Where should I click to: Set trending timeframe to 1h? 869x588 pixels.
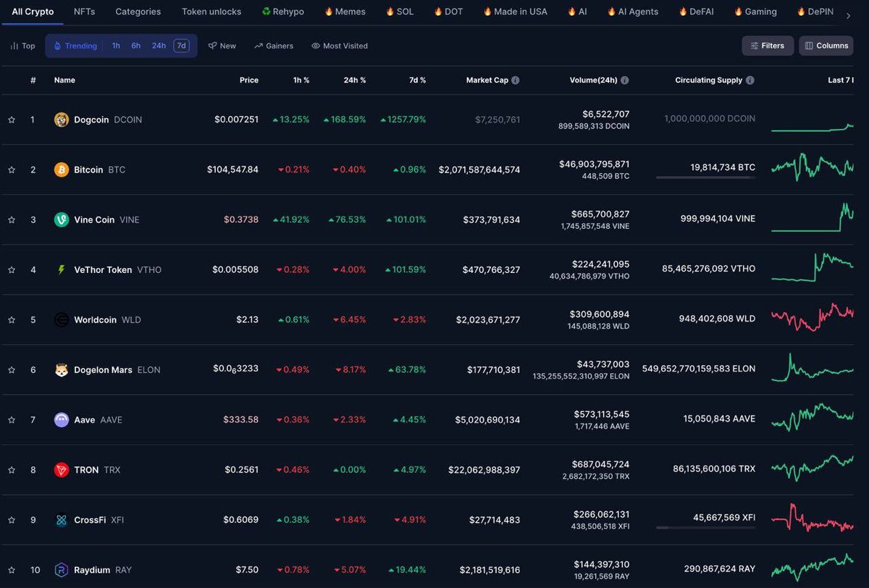[116, 46]
